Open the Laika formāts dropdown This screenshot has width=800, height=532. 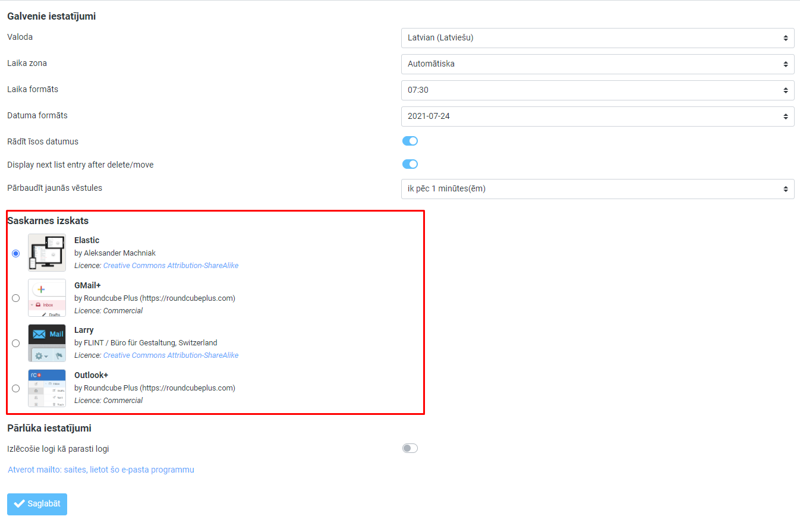click(x=597, y=90)
